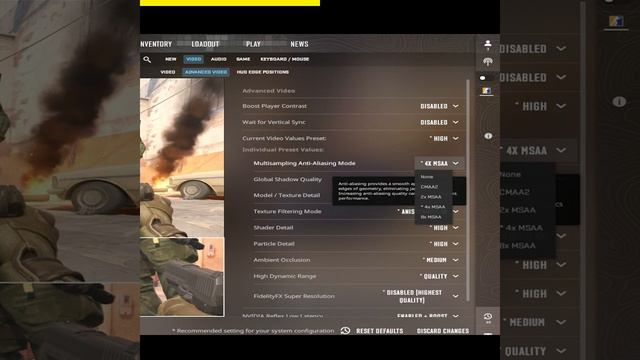Viewport: 640px width, 360px height.
Task: Select the Advanced Video sub-tab
Action: (x=206, y=72)
